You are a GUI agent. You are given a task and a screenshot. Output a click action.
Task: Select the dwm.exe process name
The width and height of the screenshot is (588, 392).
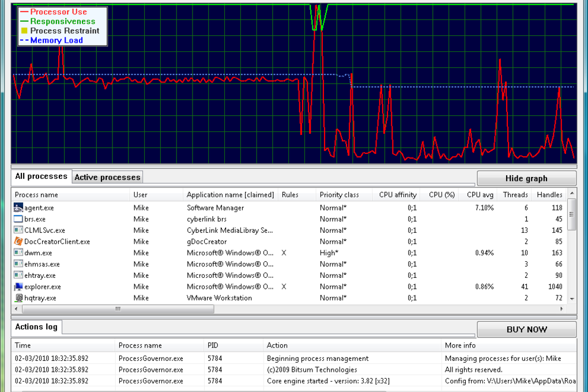38,253
